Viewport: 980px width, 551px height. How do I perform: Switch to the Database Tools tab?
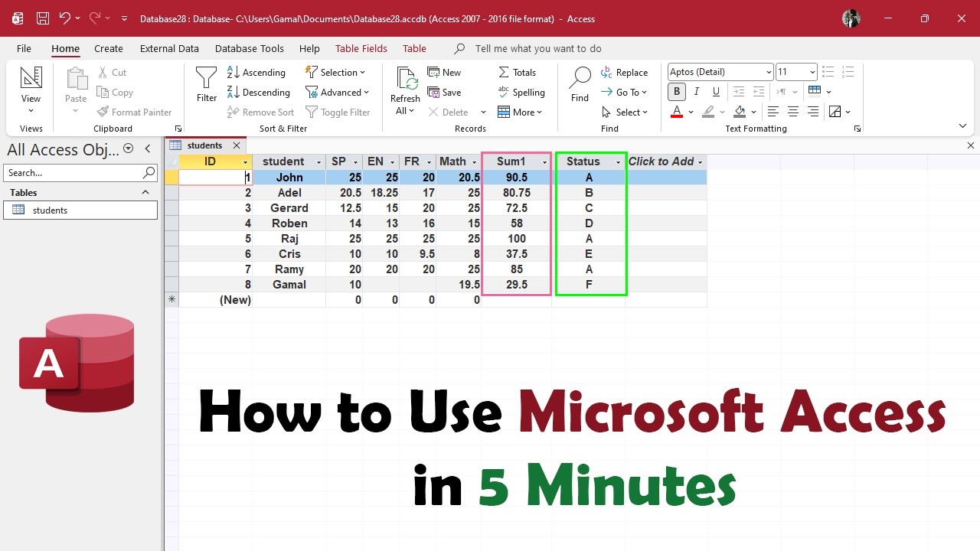pos(250,48)
